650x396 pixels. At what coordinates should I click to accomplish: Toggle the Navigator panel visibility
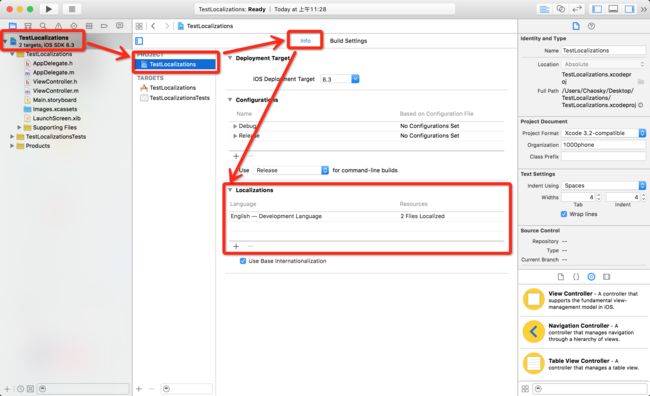597,9
